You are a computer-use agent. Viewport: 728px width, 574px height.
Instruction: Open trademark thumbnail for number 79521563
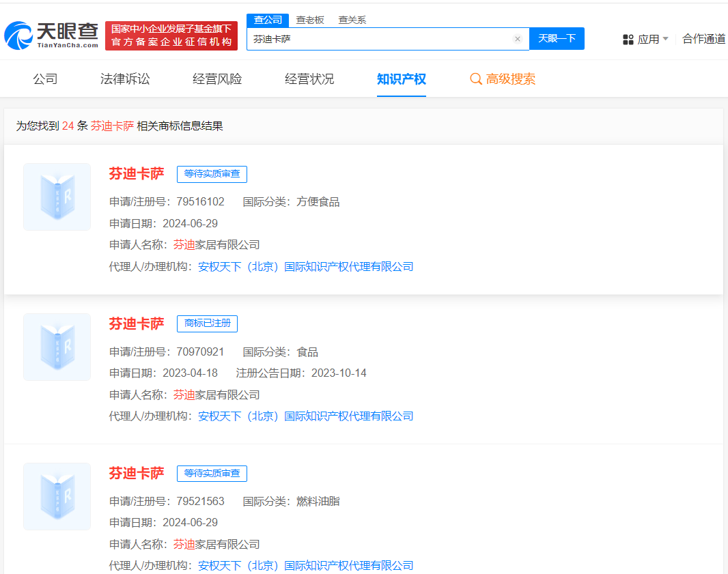click(57, 496)
